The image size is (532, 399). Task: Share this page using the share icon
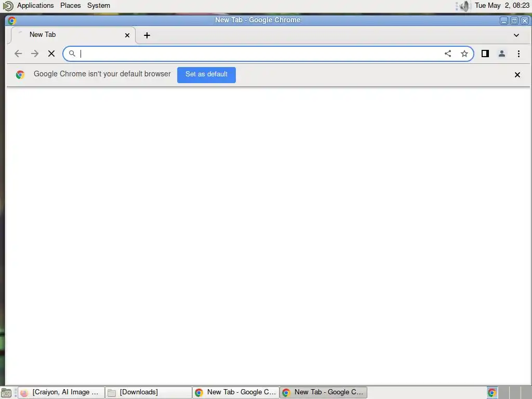pos(448,54)
